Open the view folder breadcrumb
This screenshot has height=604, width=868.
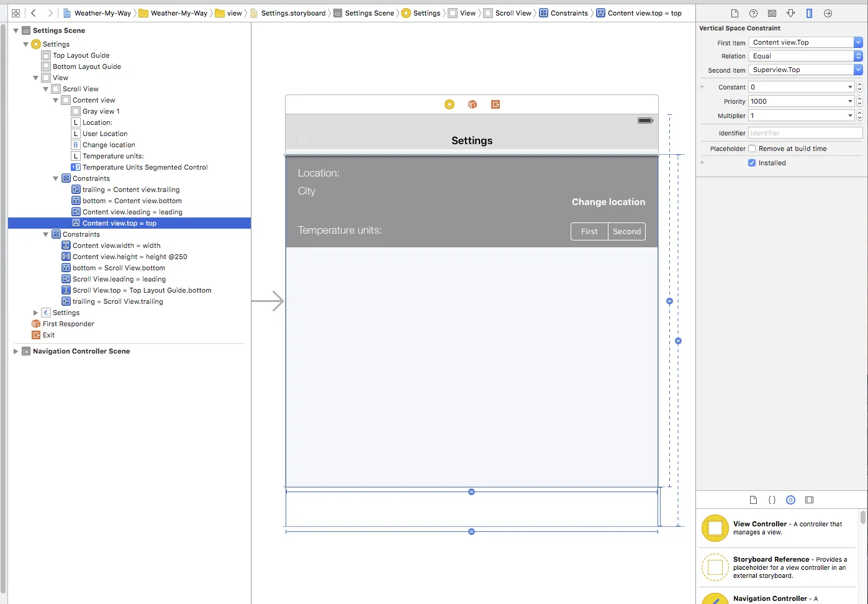point(228,13)
